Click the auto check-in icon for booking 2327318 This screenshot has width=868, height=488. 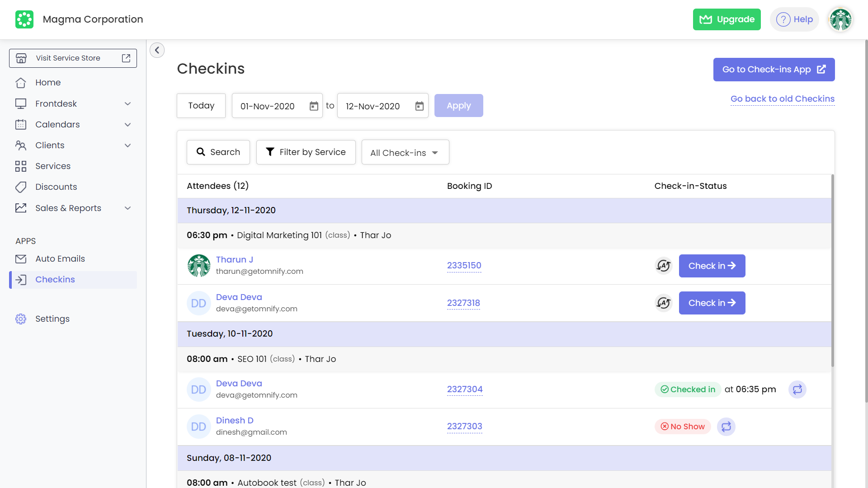pos(663,303)
